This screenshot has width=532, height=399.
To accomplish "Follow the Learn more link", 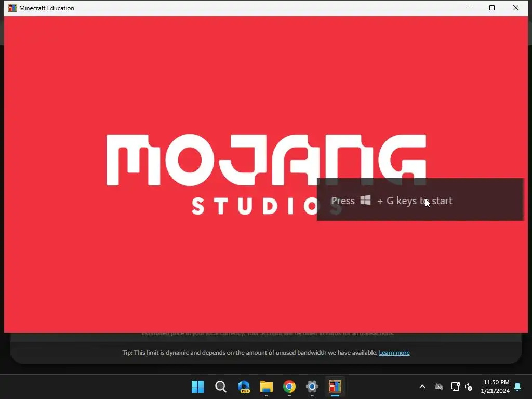I will (x=394, y=353).
